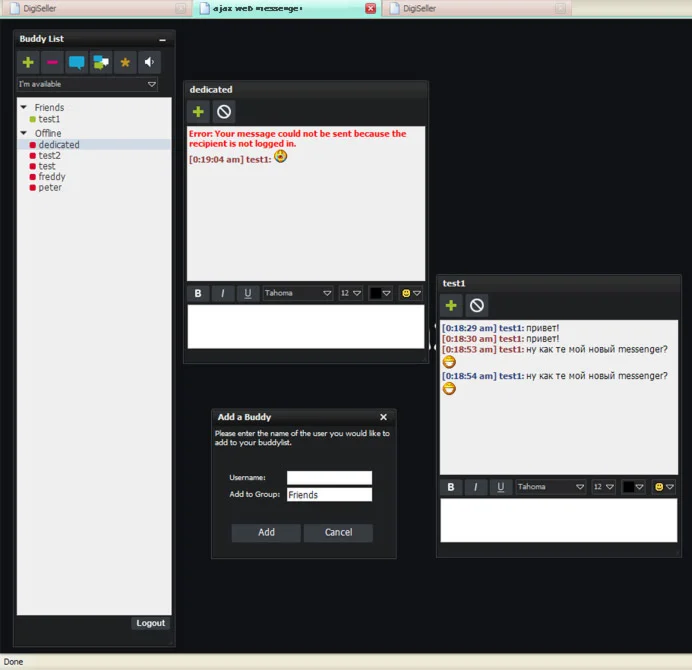Click the orange star icon in Buddy List toolbar
Screen dimensions: 692x670
pos(125,62)
